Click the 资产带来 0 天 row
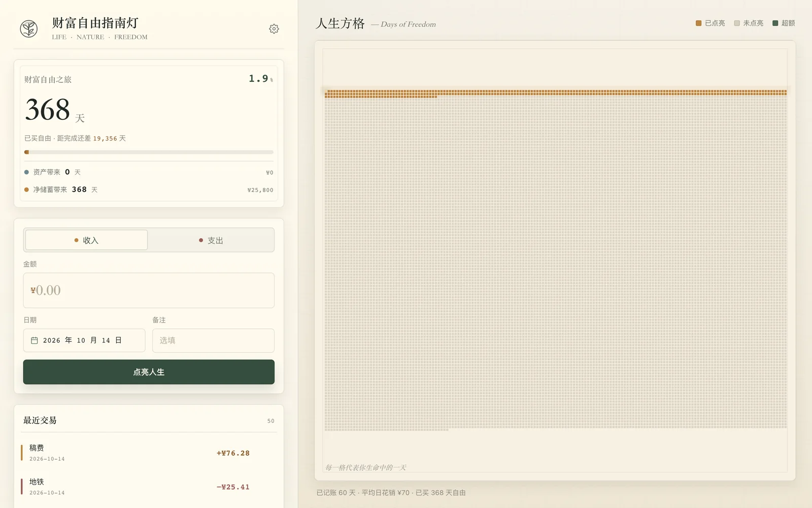812x508 pixels. [149, 172]
